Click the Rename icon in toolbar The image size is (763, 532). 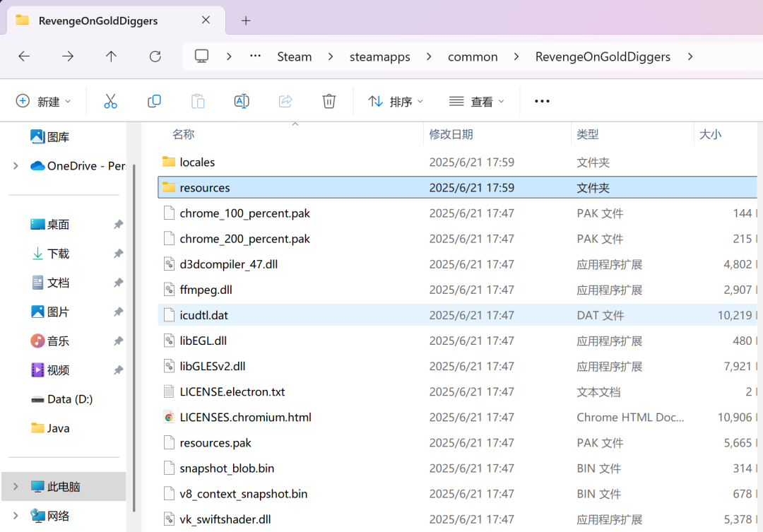click(x=242, y=101)
